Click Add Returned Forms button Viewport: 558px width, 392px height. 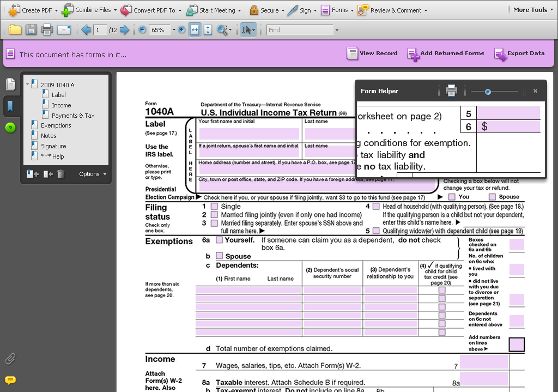[x=445, y=53]
